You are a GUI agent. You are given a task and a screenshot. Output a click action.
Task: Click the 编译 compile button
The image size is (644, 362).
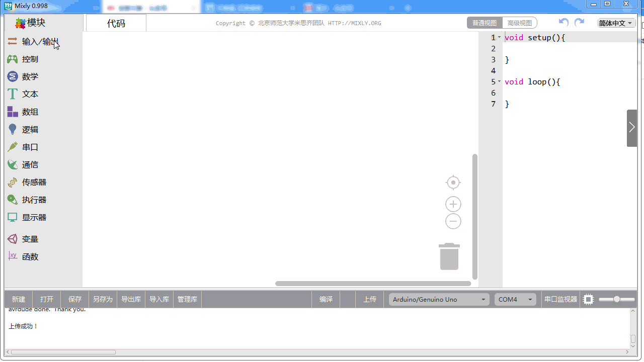[326, 300]
